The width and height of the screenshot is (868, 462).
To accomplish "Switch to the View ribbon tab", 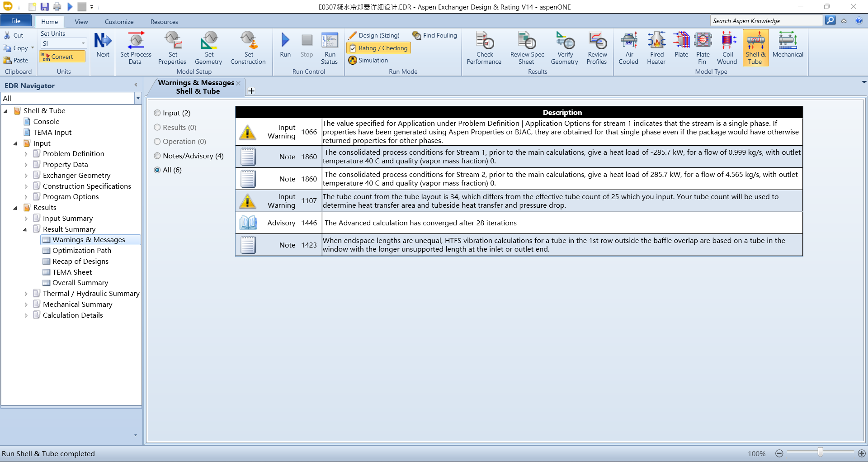I will pyautogui.click(x=81, y=22).
